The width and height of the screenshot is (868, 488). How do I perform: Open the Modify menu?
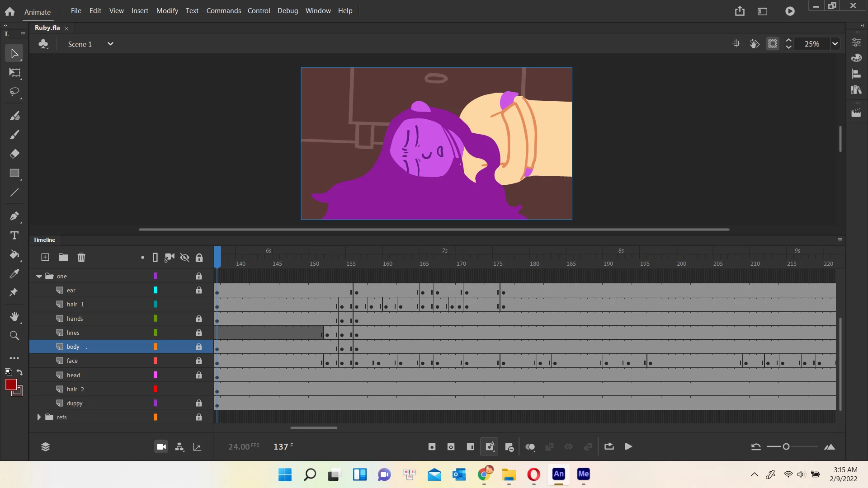click(167, 11)
